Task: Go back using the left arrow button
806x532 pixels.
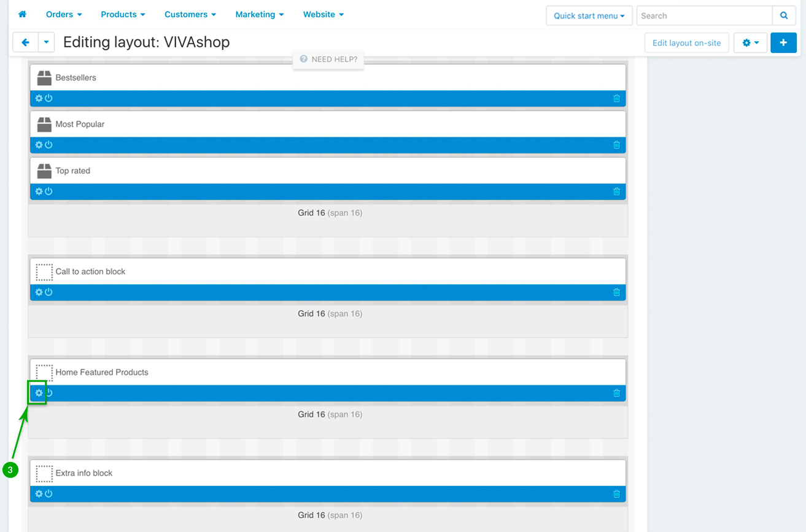Action: coord(26,43)
